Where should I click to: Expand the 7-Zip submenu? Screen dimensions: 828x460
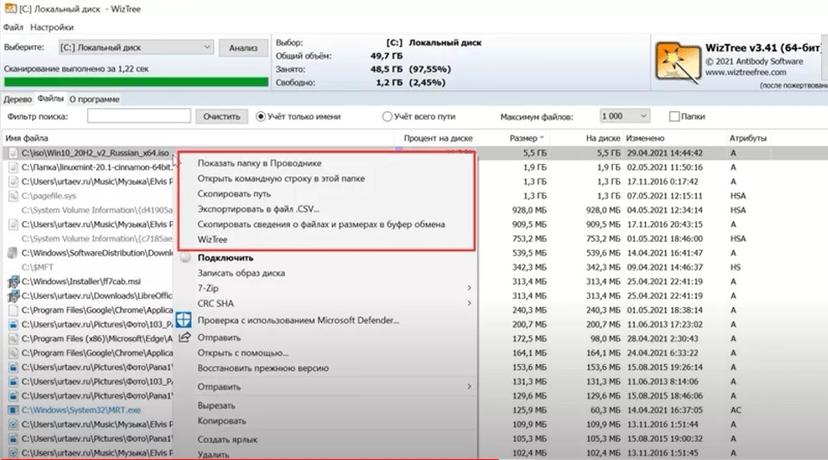click(469, 288)
